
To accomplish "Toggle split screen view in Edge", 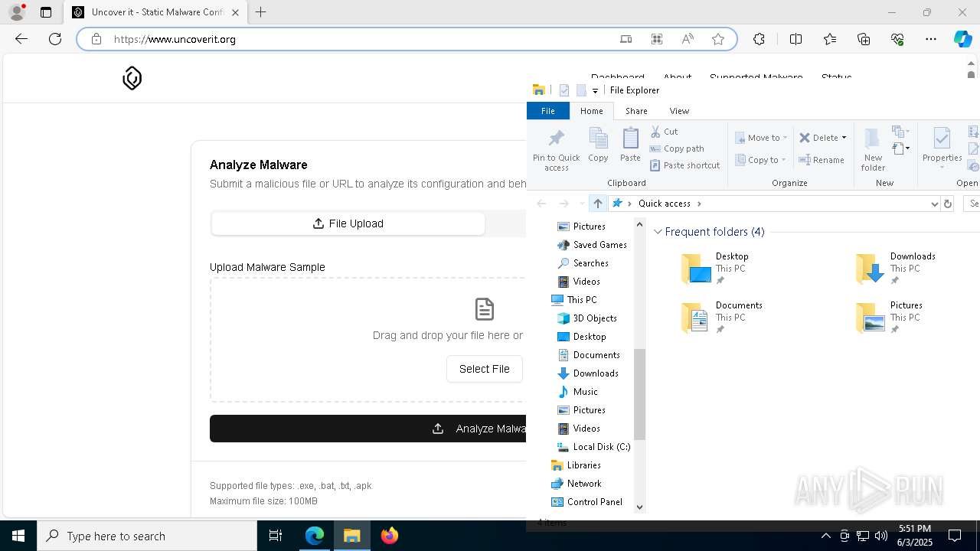I will tap(795, 39).
